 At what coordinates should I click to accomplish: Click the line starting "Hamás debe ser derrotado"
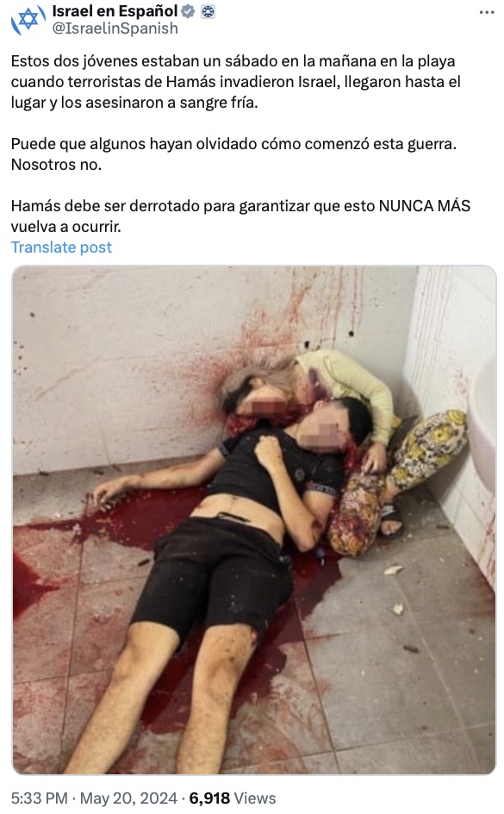coord(240,206)
